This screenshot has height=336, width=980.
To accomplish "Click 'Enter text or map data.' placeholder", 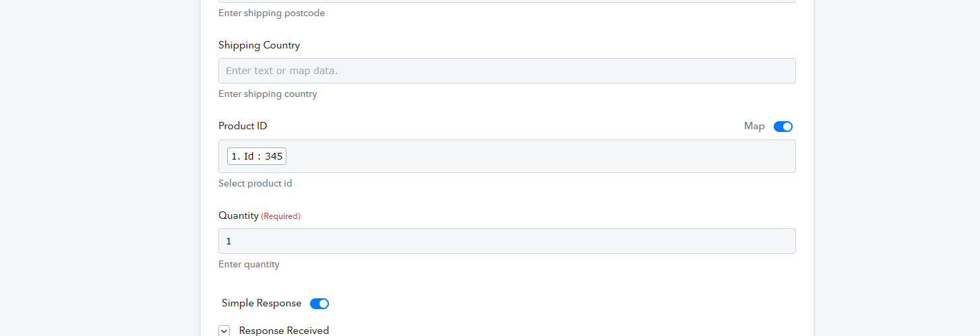I will pos(282,71).
